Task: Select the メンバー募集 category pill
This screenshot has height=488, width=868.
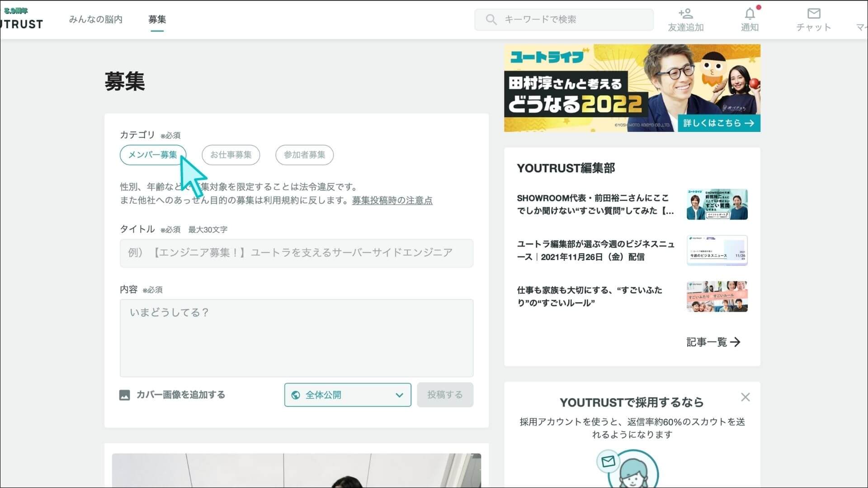Action: [153, 155]
